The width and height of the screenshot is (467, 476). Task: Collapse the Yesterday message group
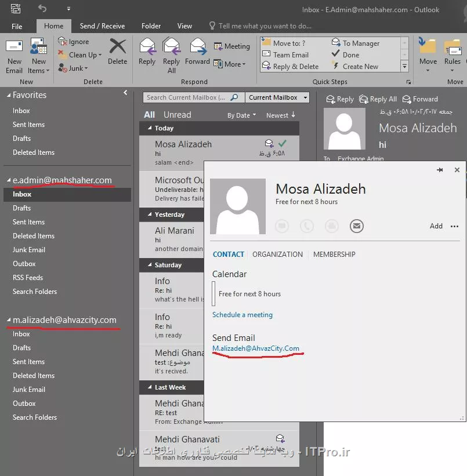point(150,215)
